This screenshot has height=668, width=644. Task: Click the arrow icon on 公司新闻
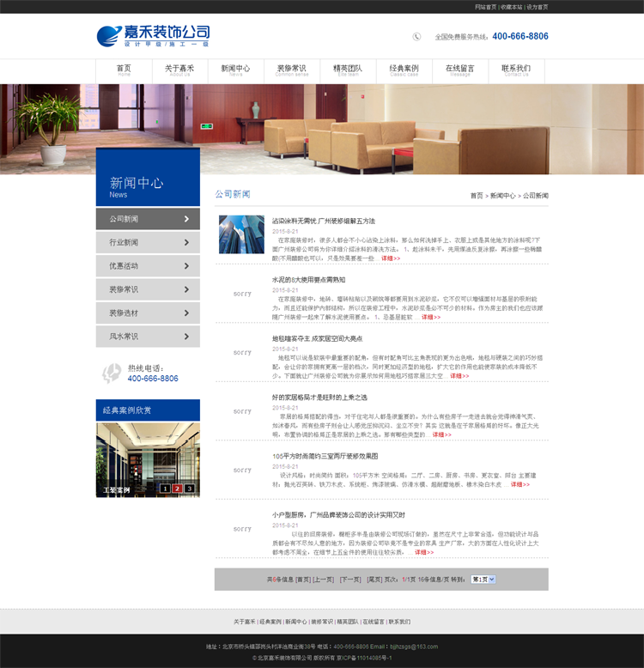pyautogui.click(x=186, y=219)
